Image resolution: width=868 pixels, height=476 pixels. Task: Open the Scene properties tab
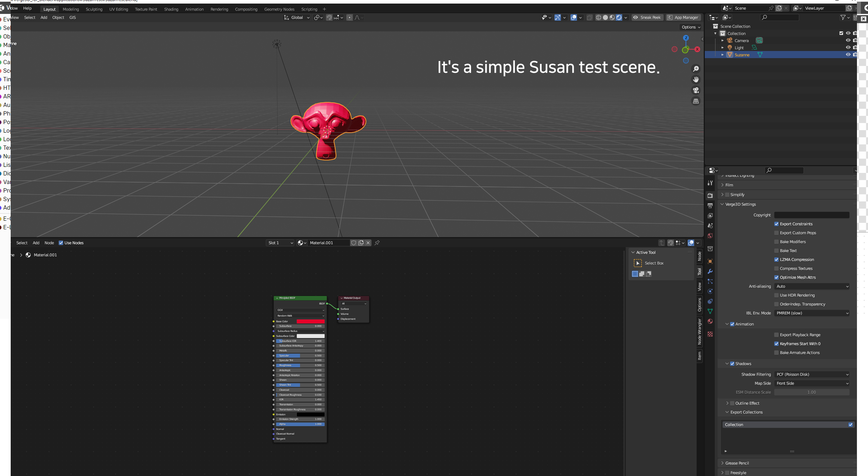pos(710,226)
